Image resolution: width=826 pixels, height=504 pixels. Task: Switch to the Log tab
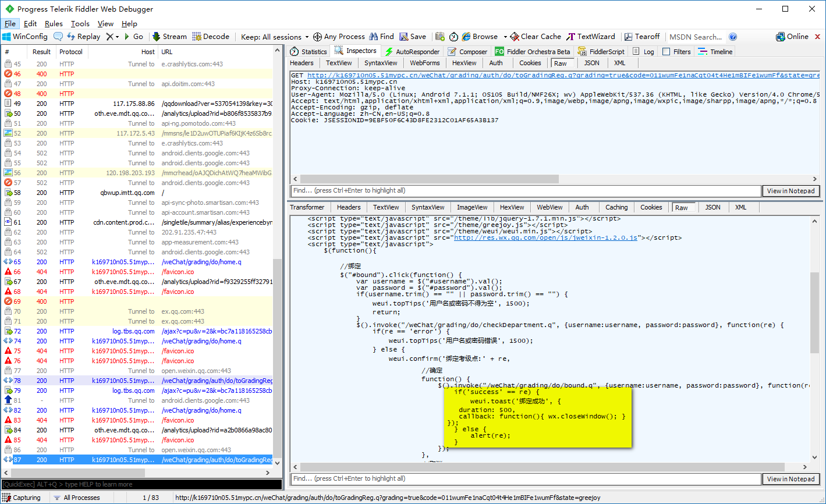click(x=643, y=52)
